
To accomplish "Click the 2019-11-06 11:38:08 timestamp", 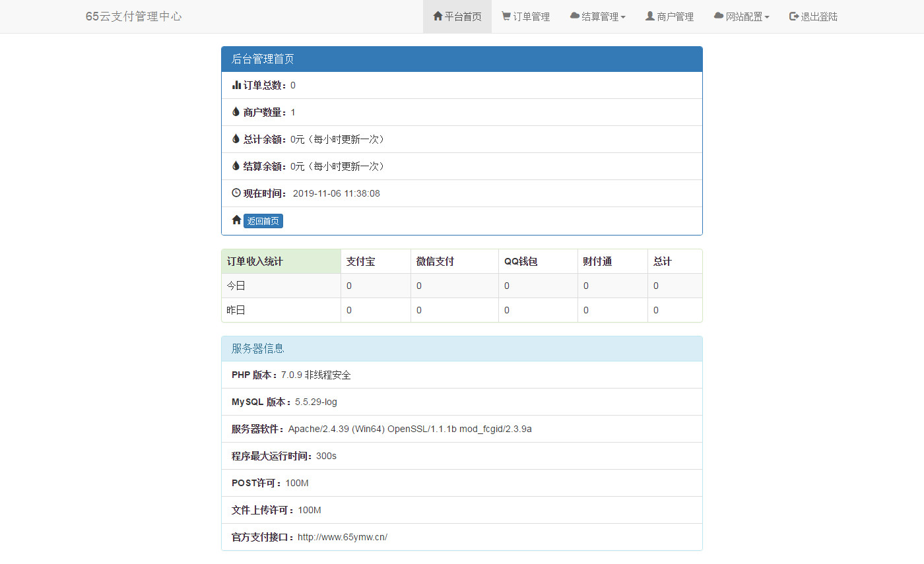I will (x=337, y=193).
